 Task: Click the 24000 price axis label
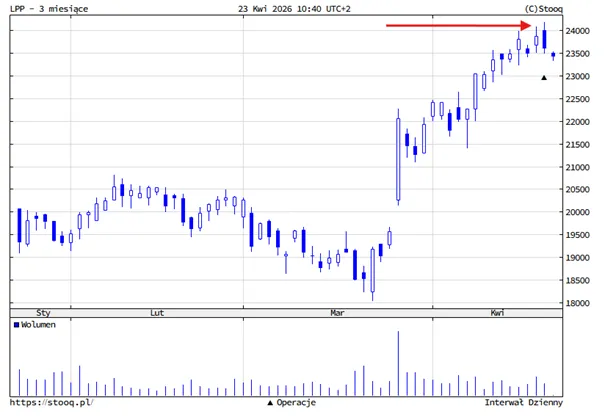click(578, 31)
